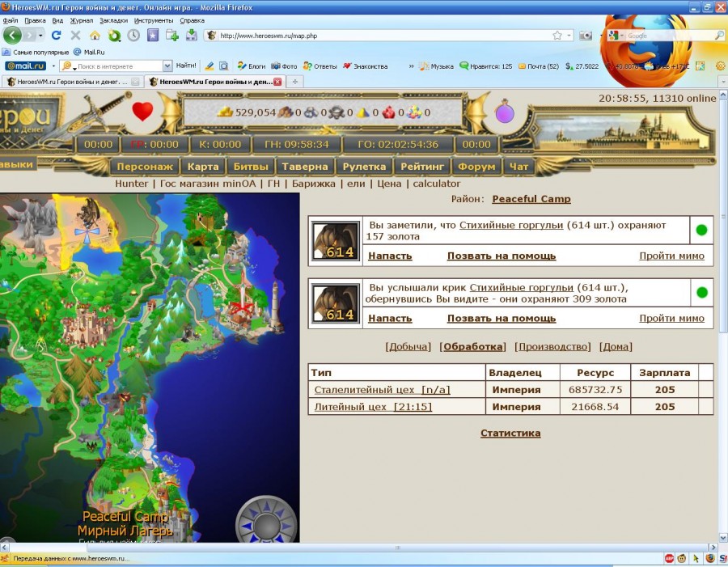Open the Рулетка game section
Viewport: 728px width, 567px height.
pos(364,167)
